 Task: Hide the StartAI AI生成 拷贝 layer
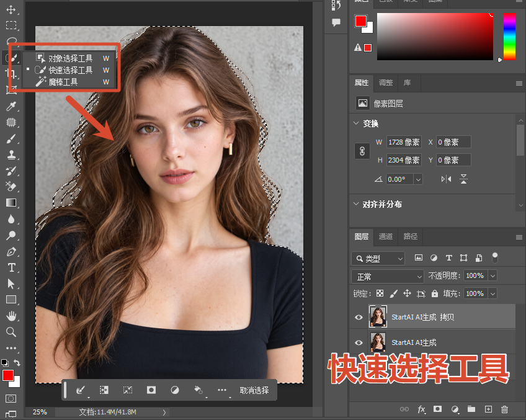coord(359,317)
